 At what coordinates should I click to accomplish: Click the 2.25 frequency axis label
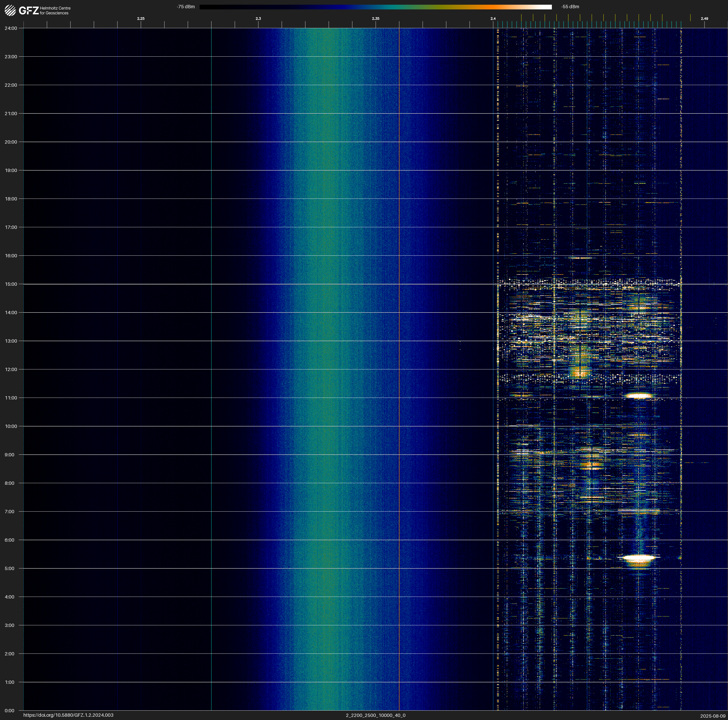click(140, 19)
